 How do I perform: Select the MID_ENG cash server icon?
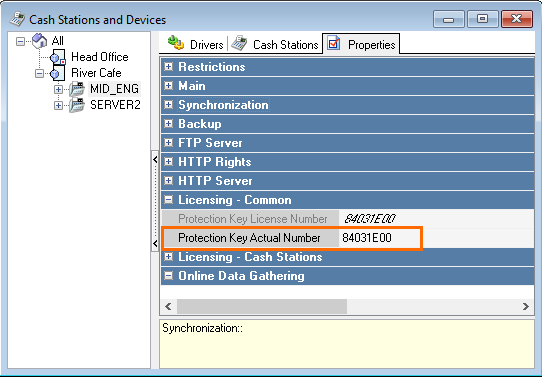[x=77, y=89]
